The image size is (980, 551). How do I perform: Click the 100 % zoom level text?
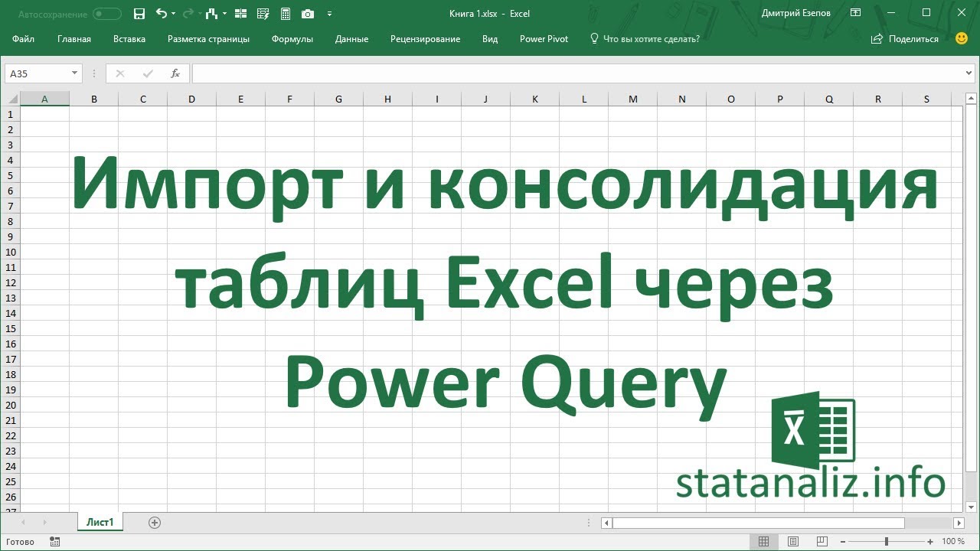pyautogui.click(x=953, y=541)
